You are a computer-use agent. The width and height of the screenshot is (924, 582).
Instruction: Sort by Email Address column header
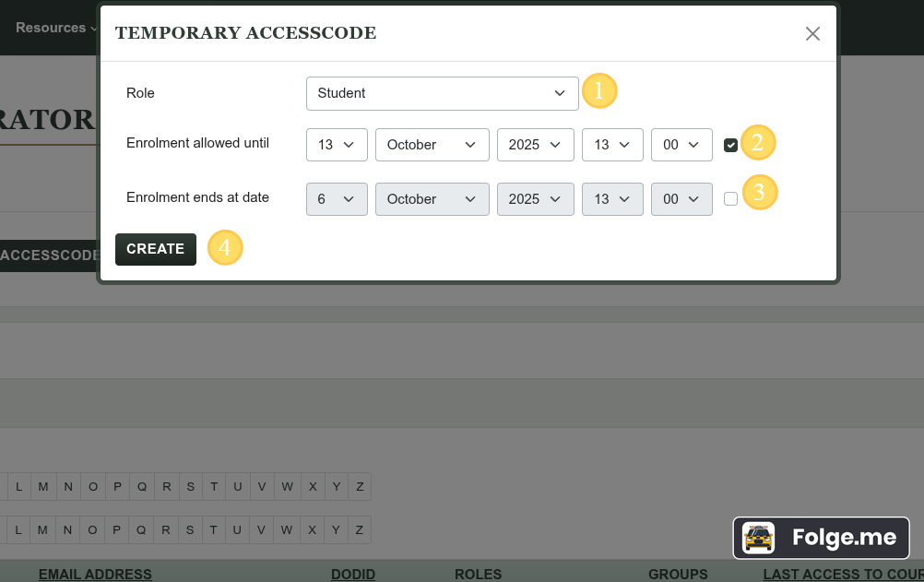(95, 574)
